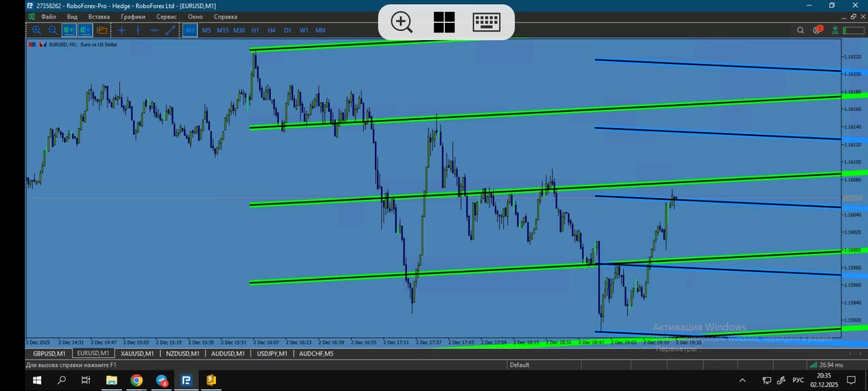This screenshot has height=391, width=868.
Task: Open Telegram from taskbar
Action: point(162,380)
